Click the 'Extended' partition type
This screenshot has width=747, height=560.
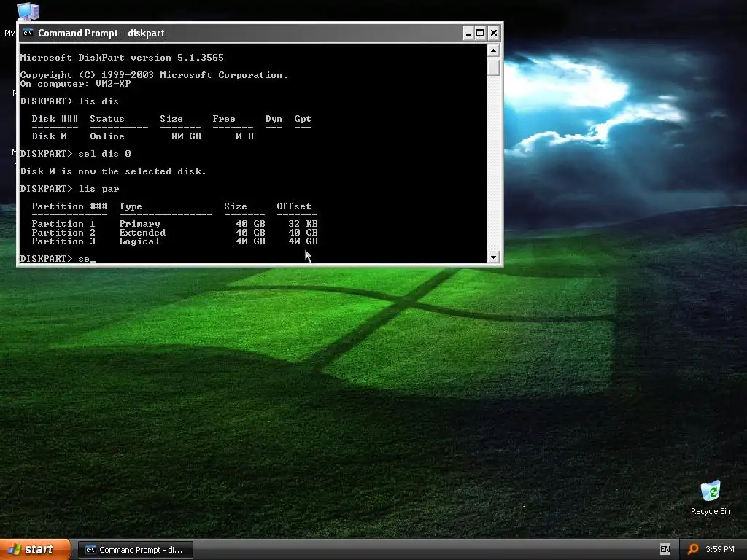coord(142,233)
